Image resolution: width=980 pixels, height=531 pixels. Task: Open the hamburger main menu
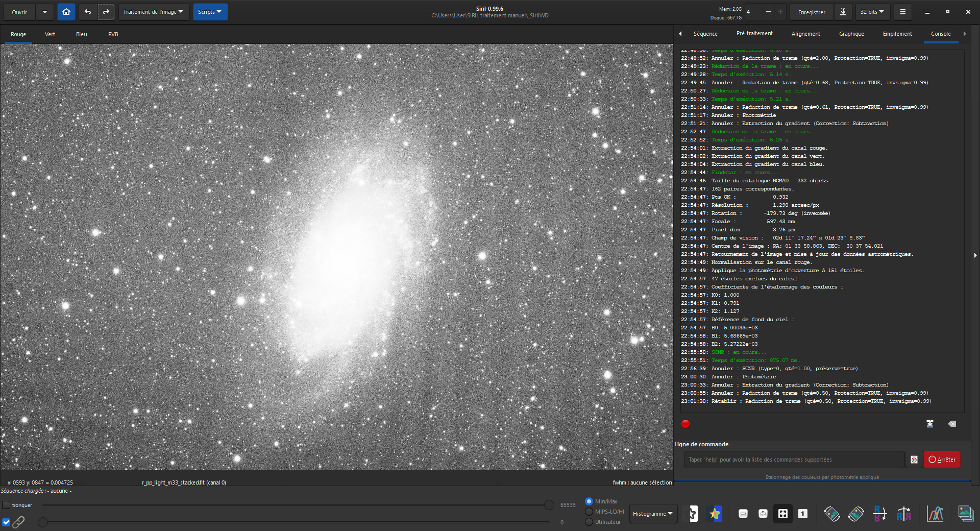902,12
